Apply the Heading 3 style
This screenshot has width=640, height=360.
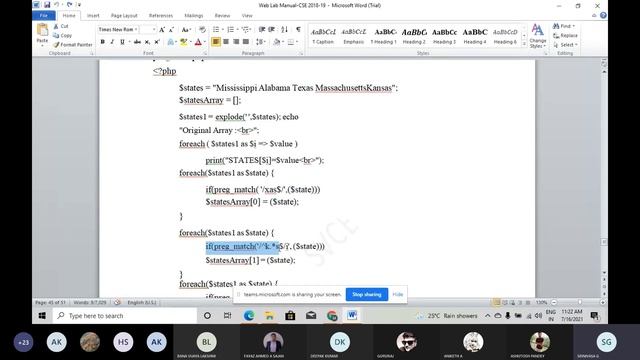pyautogui.click(x=444, y=36)
